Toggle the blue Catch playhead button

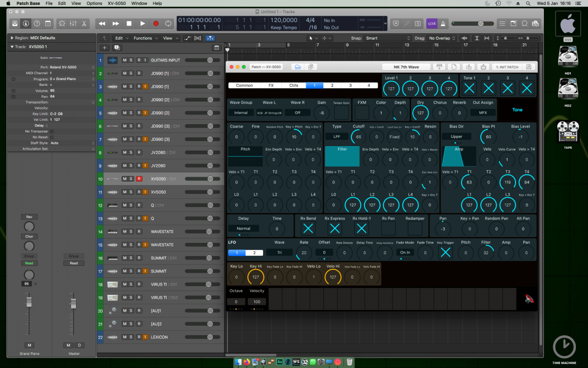tap(210, 38)
